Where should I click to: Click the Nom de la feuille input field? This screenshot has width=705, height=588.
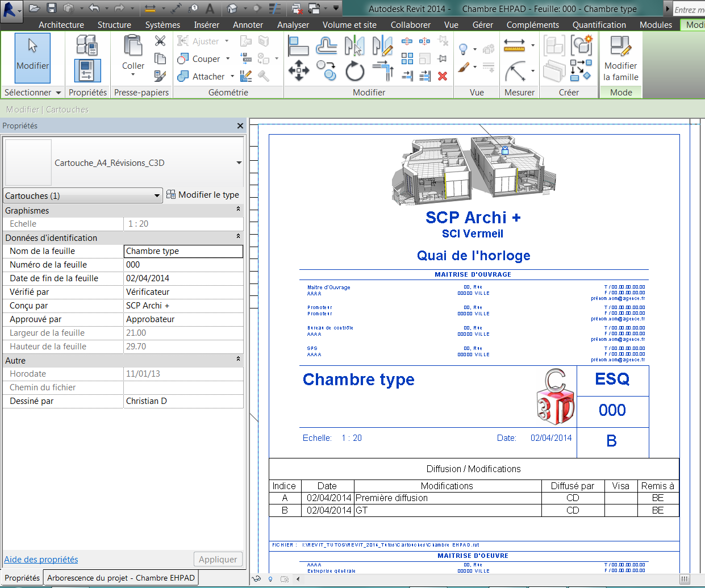183,251
